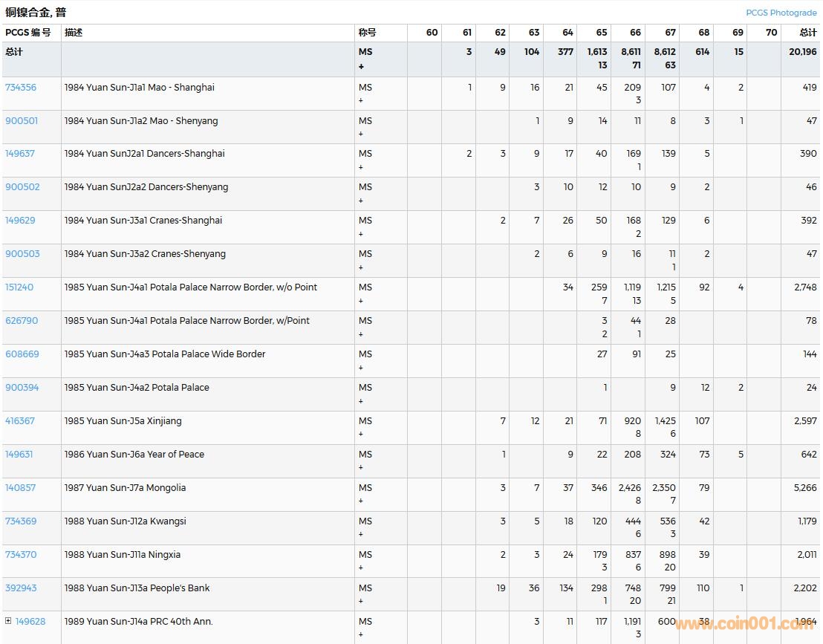Expand the 149628 PRC 40th Ann. row

click(8, 621)
